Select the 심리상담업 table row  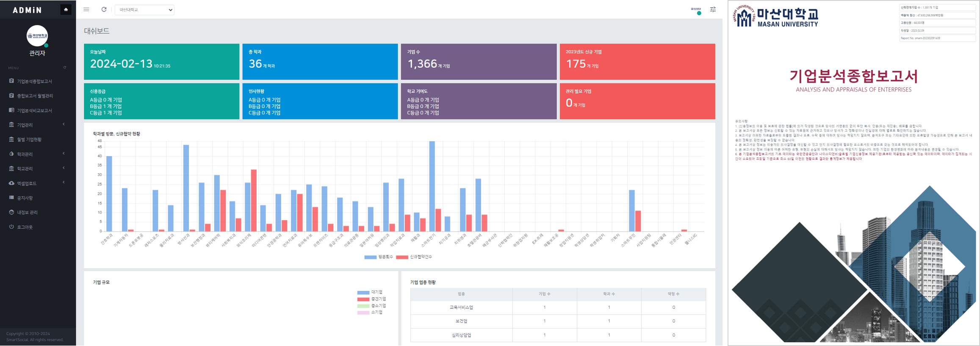pyautogui.click(x=558, y=335)
